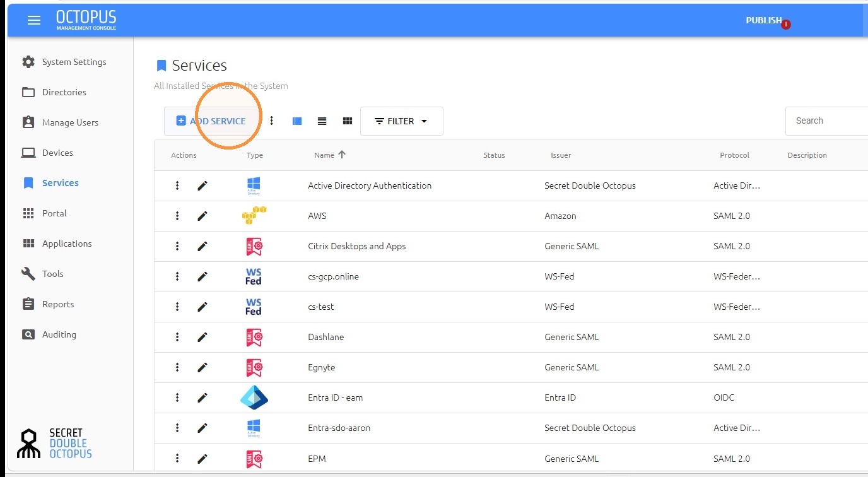Image resolution: width=868 pixels, height=477 pixels.
Task: Click the Devices laptop icon
Action: tap(28, 153)
